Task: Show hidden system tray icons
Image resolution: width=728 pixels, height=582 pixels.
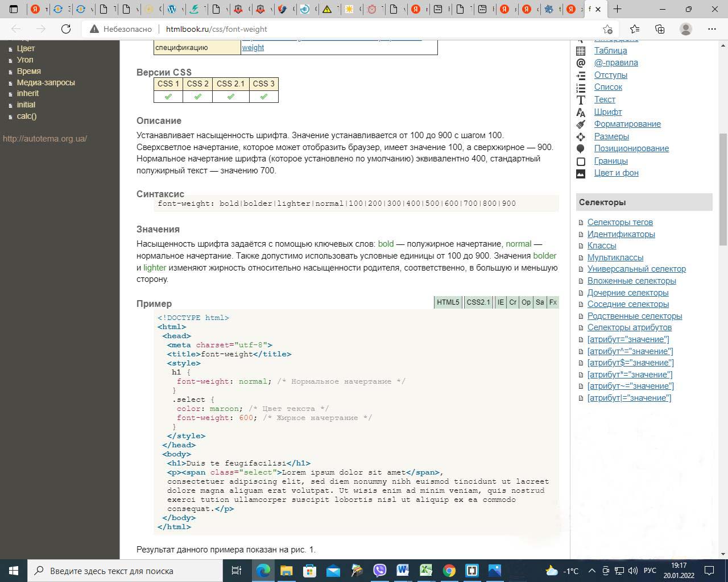Action: [x=591, y=571]
